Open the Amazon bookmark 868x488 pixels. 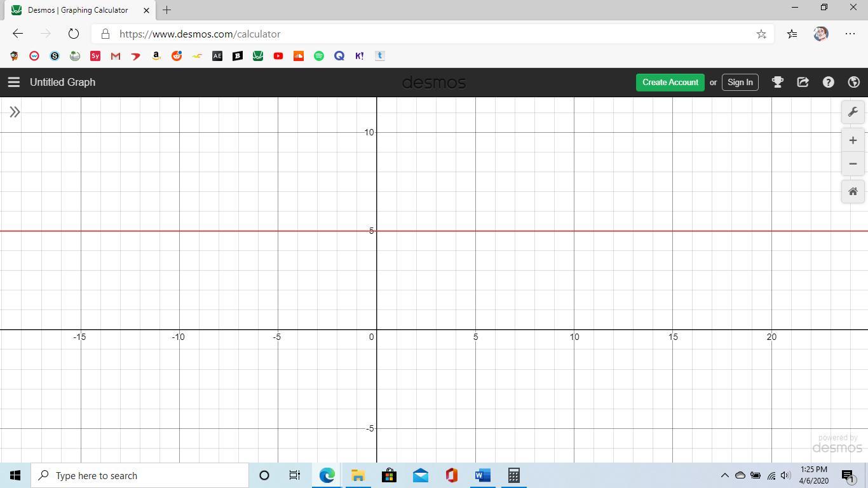pyautogui.click(x=156, y=56)
